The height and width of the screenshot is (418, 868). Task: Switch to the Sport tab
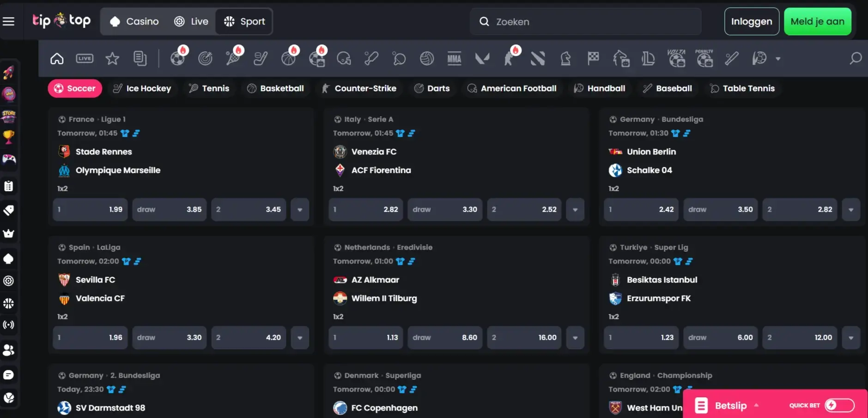[x=244, y=21]
